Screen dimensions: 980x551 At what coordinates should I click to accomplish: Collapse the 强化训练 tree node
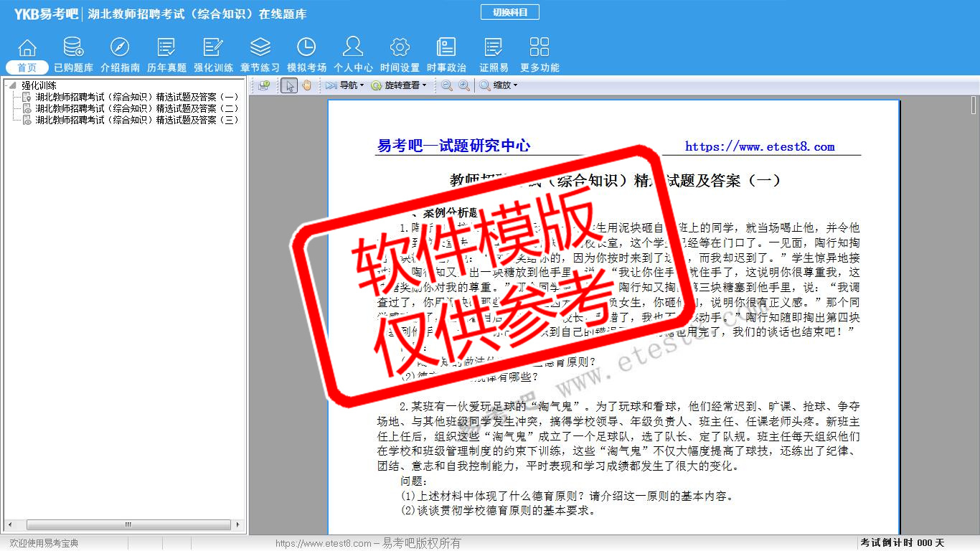click(12, 85)
